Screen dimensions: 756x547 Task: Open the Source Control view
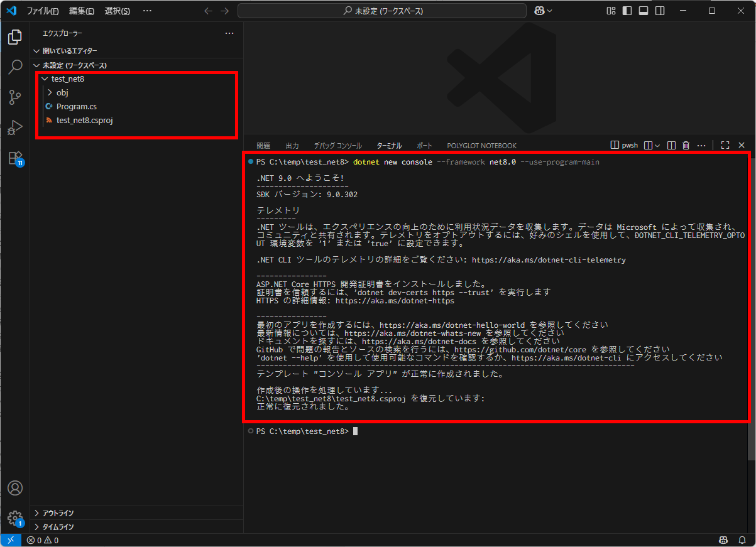click(15, 97)
